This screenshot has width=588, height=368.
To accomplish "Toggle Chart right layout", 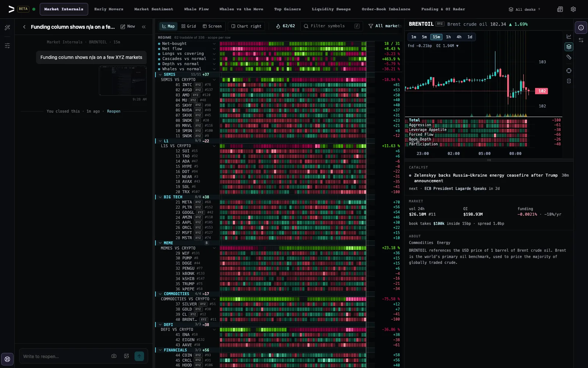I will (246, 26).
